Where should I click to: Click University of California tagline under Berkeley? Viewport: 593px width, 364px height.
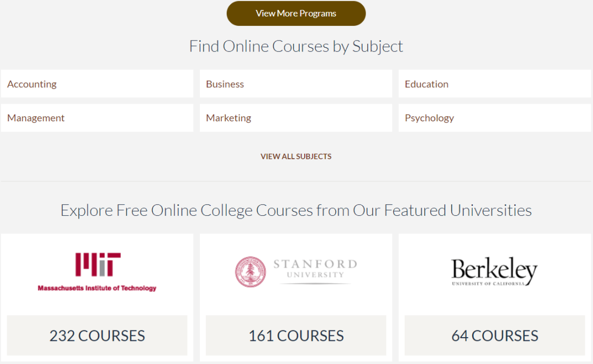[486, 283]
